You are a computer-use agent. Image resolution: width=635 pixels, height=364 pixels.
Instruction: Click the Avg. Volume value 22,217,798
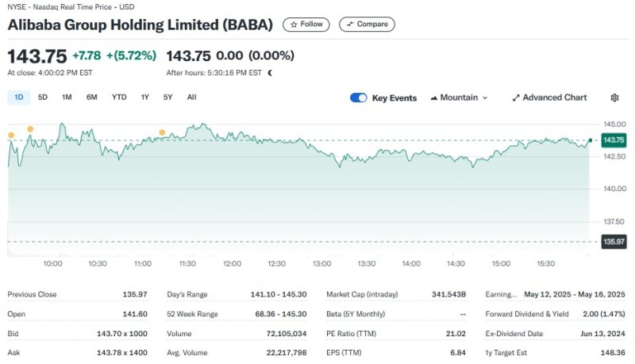[287, 353]
